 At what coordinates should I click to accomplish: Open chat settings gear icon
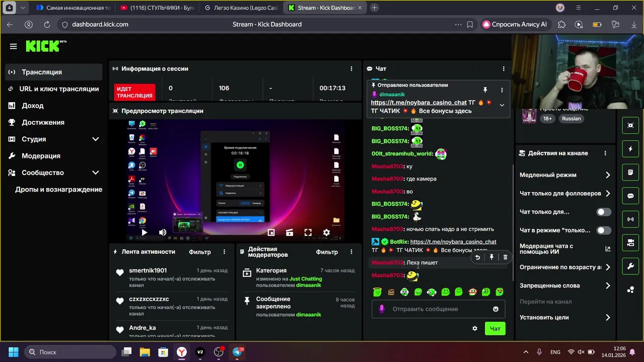tap(474, 328)
